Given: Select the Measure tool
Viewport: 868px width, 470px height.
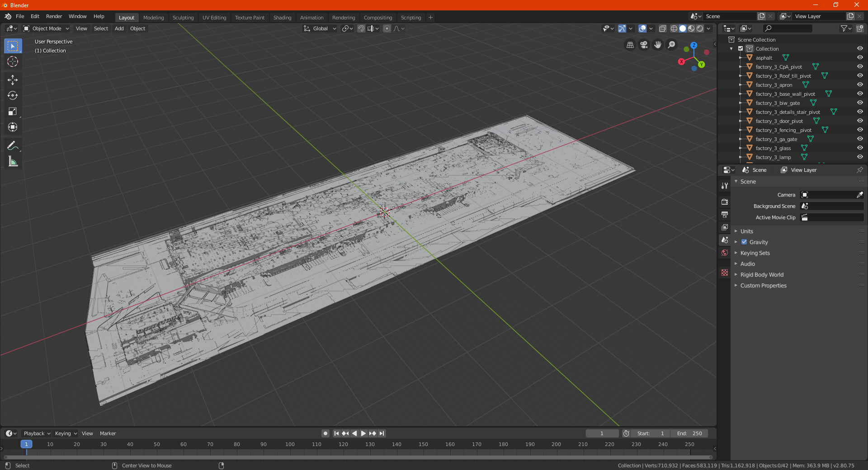Looking at the screenshot, I should pos(13,161).
